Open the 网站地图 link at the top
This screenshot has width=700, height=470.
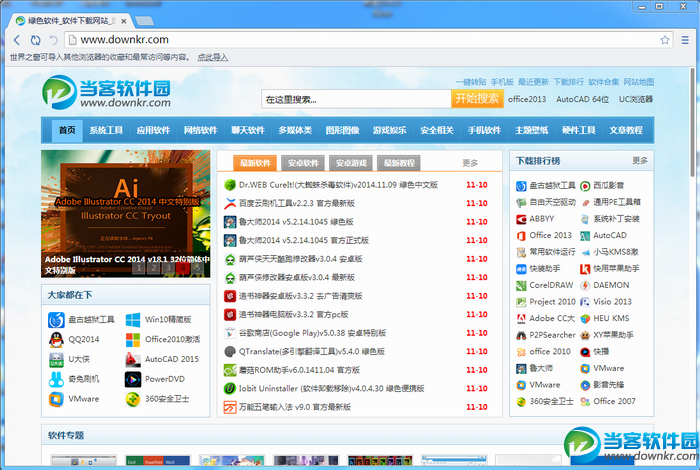pos(638,82)
